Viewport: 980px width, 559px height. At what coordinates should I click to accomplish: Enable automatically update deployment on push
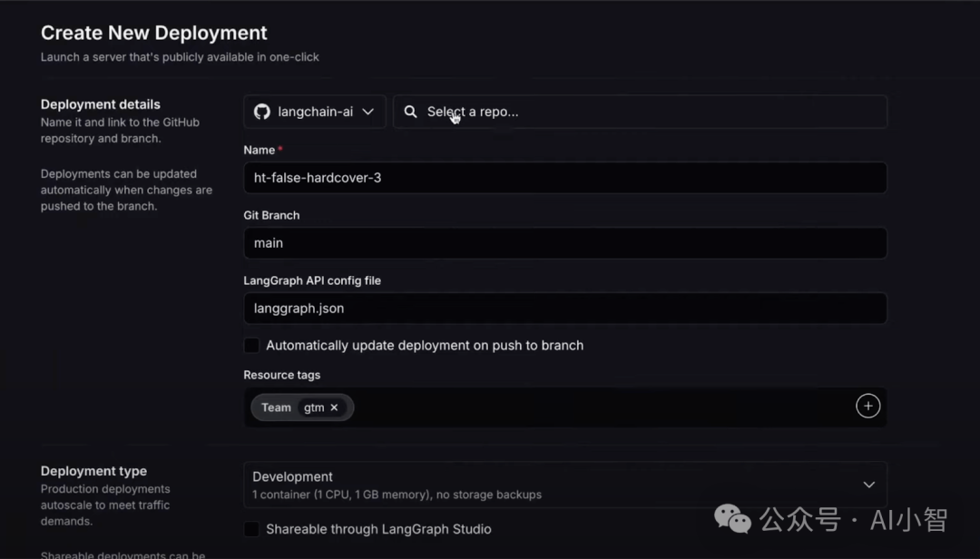(251, 345)
